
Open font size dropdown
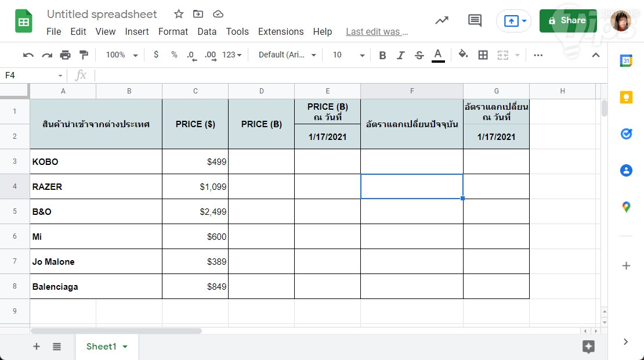(x=348, y=55)
